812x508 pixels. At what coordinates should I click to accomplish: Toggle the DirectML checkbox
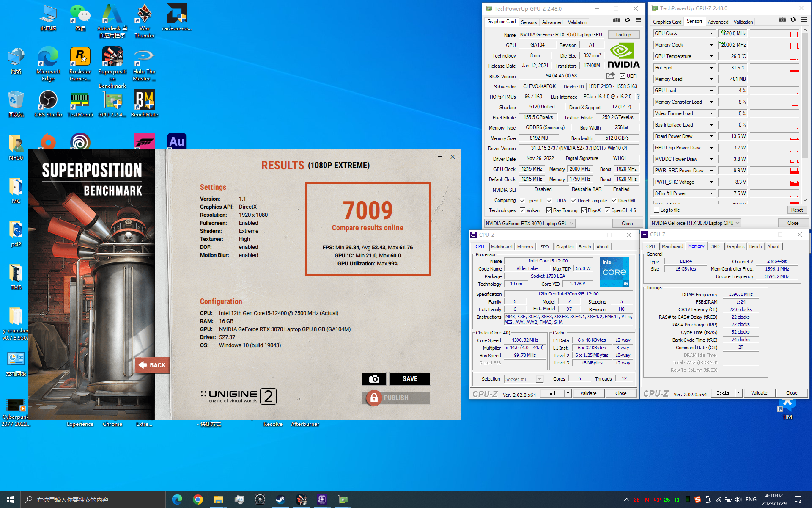[614, 201]
